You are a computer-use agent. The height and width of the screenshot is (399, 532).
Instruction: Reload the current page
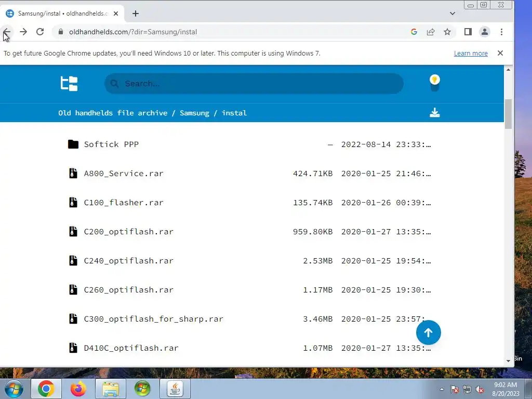(40, 32)
